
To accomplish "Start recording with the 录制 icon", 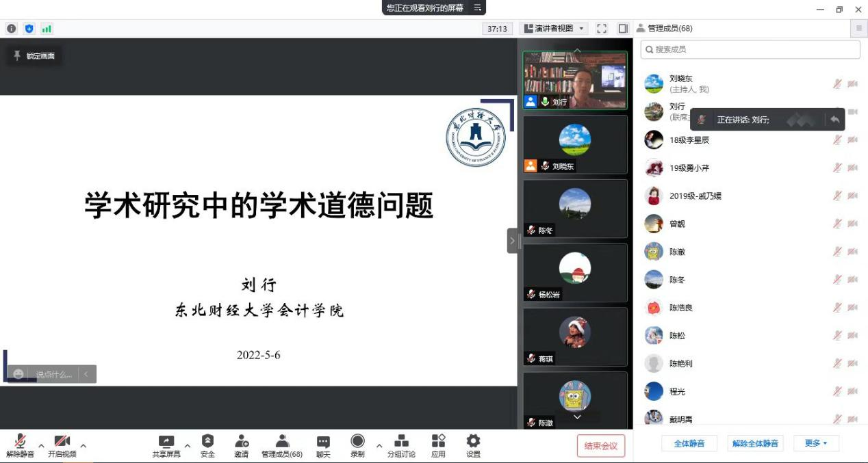I will coord(357,445).
